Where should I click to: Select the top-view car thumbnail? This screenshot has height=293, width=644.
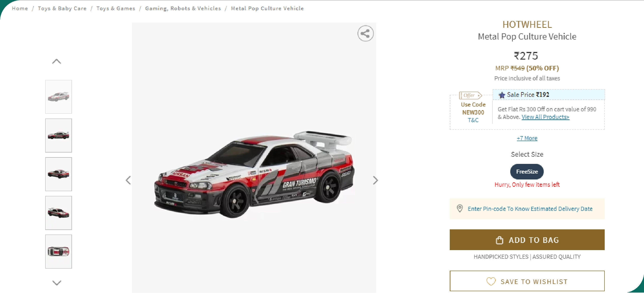click(59, 251)
